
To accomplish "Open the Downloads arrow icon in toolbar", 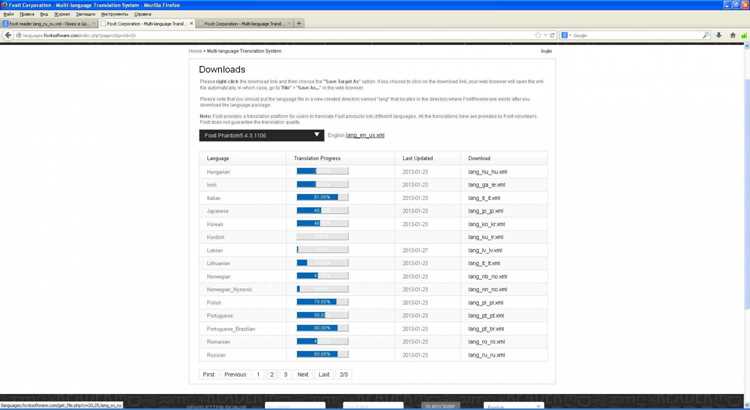I will coord(718,35).
